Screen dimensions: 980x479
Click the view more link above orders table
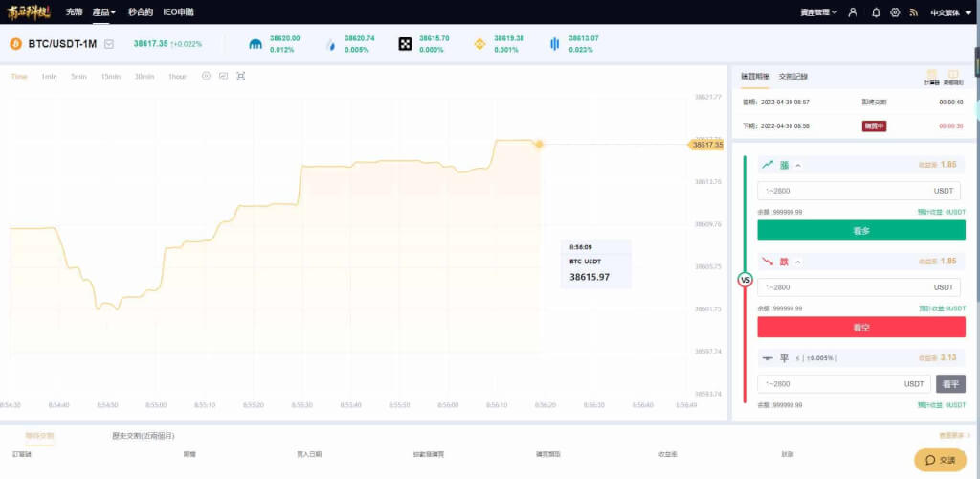954,435
